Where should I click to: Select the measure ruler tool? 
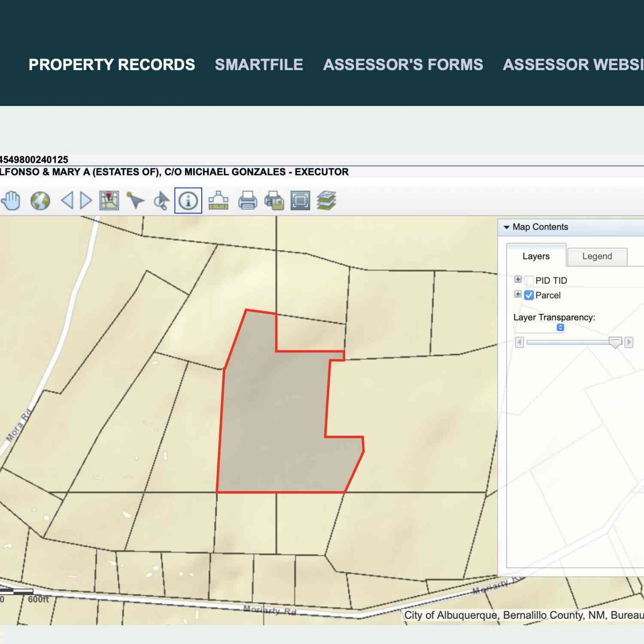pos(219,200)
